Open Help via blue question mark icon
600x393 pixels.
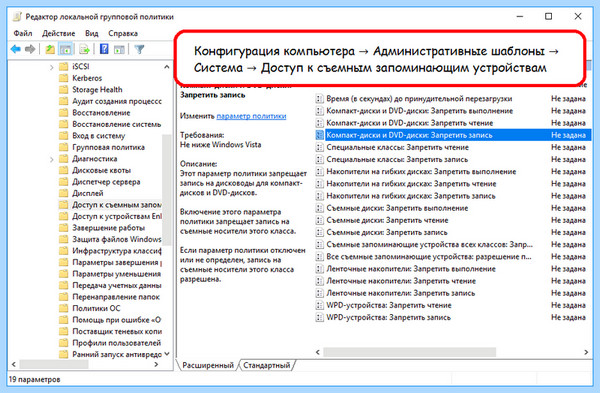(104, 49)
